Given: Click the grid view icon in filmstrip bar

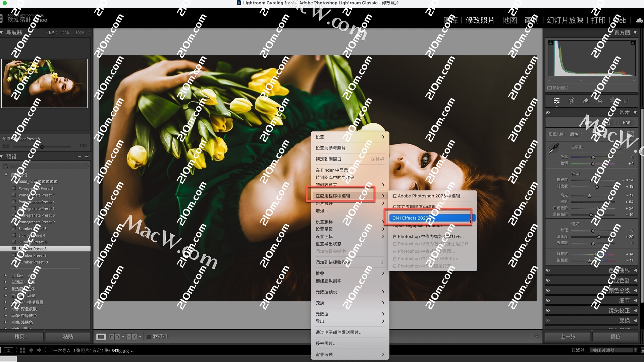Looking at the screenshot, I should (x=22, y=350).
